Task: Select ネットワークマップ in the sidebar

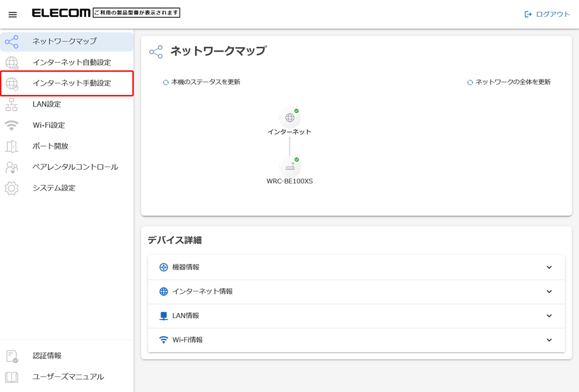Action: tap(64, 42)
